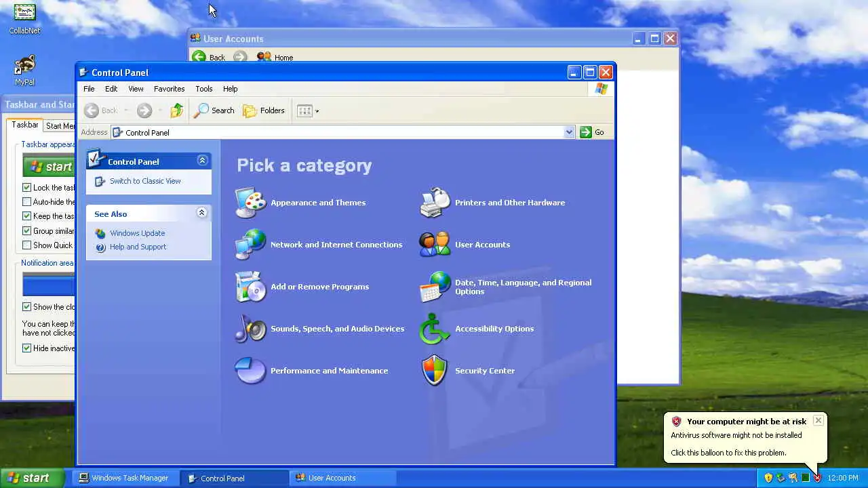The width and height of the screenshot is (868, 488).
Task: Click the Back button in User Accounts window
Action: pyautogui.click(x=209, y=57)
